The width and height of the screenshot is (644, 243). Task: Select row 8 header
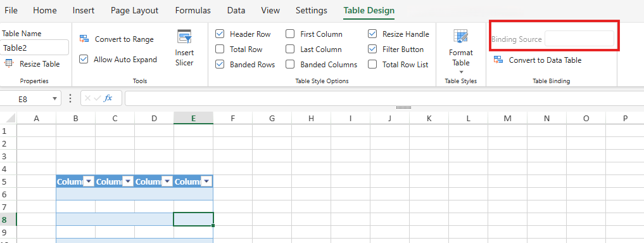click(x=8, y=219)
